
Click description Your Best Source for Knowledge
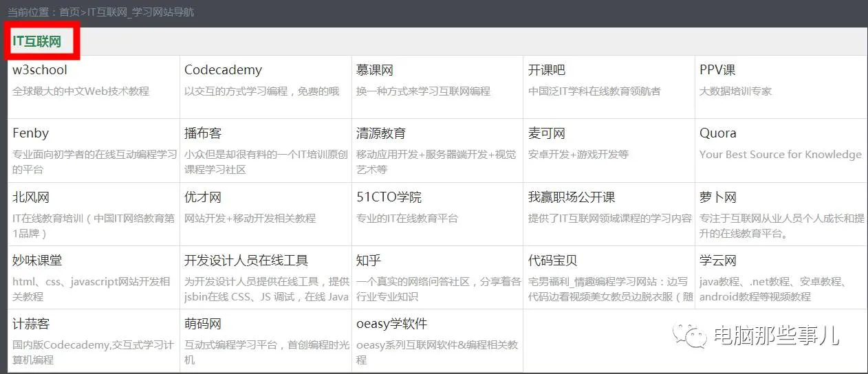781,154
